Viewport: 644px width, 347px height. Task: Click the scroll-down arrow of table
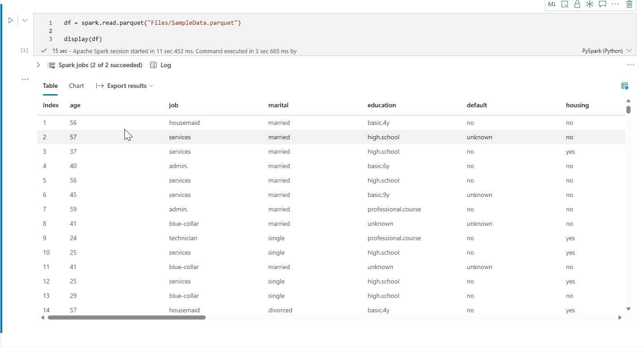tap(629, 309)
